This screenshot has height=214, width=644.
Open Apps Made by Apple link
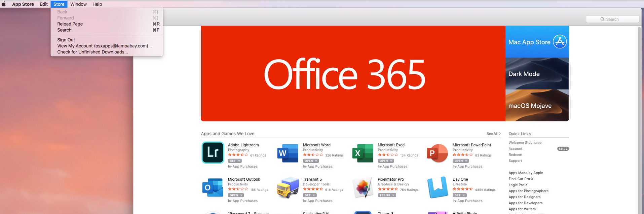(x=526, y=173)
